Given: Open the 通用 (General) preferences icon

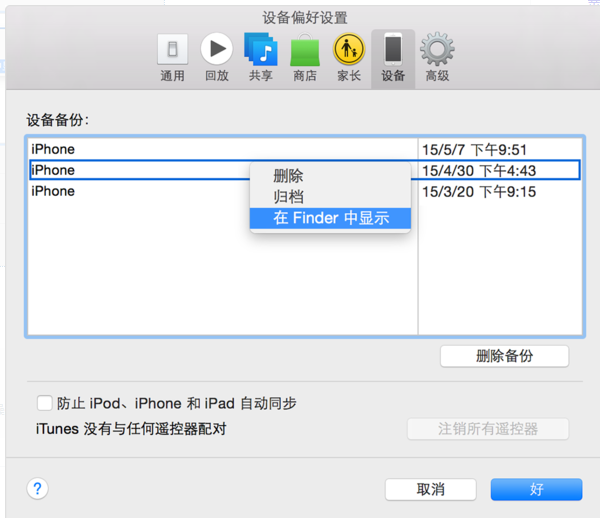Looking at the screenshot, I should [172, 57].
